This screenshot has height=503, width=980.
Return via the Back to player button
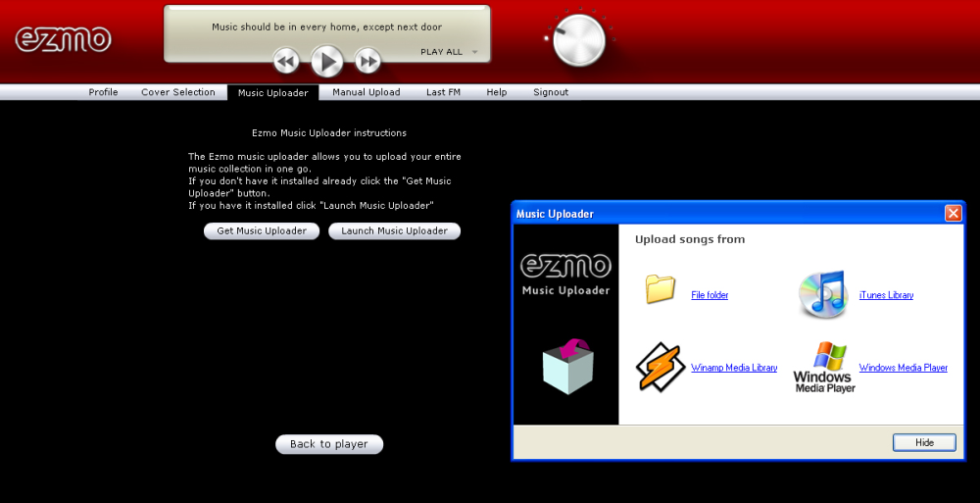tap(329, 444)
